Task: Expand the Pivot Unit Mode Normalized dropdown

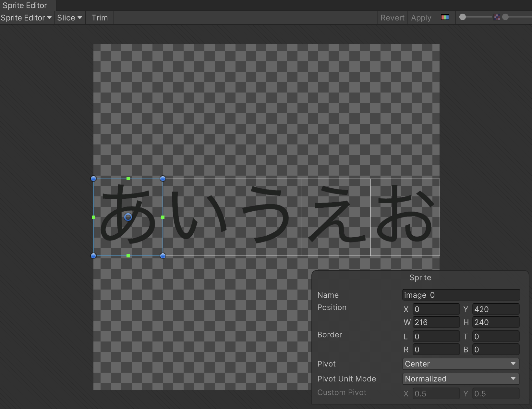Action: pos(461,379)
